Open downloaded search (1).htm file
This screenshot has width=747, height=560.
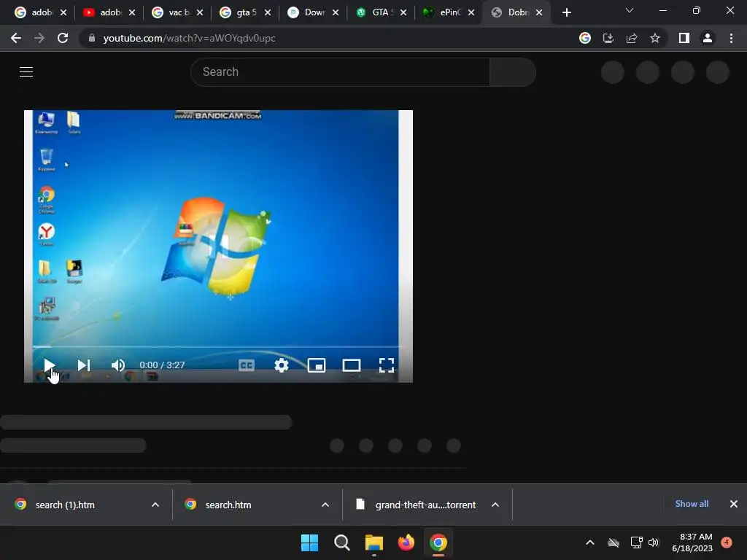click(65, 505)
